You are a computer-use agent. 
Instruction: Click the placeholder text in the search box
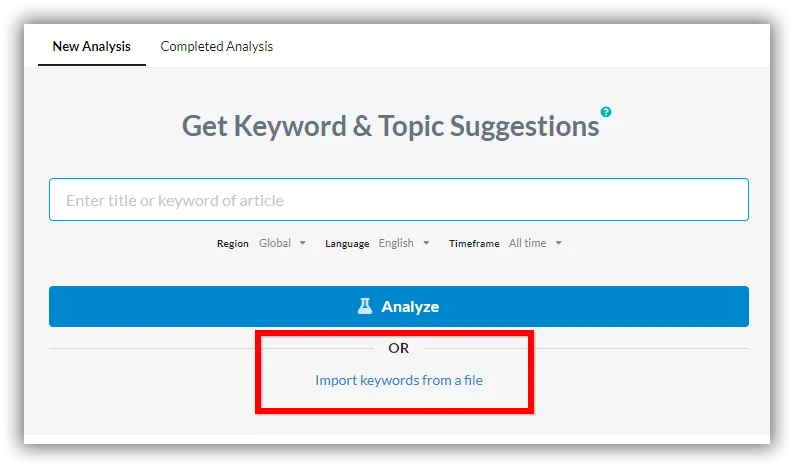point(175,201)
